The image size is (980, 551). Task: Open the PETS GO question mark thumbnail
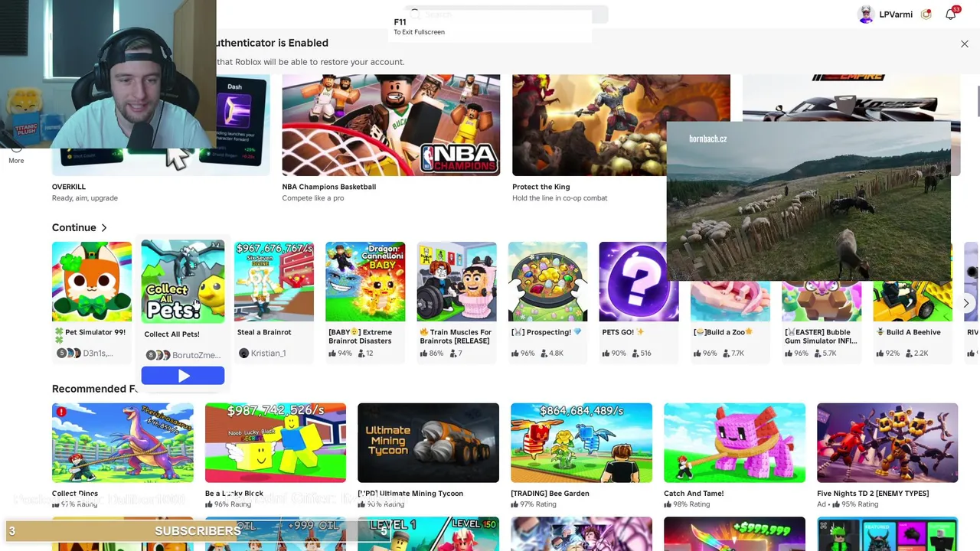pyautogui.click(x=639, y=282)
